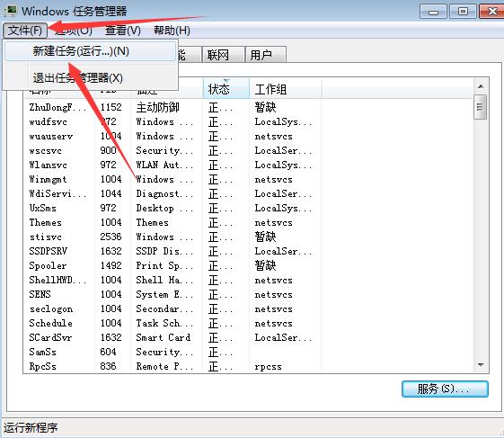Click the Print Sp... description cell

[164, 265]
